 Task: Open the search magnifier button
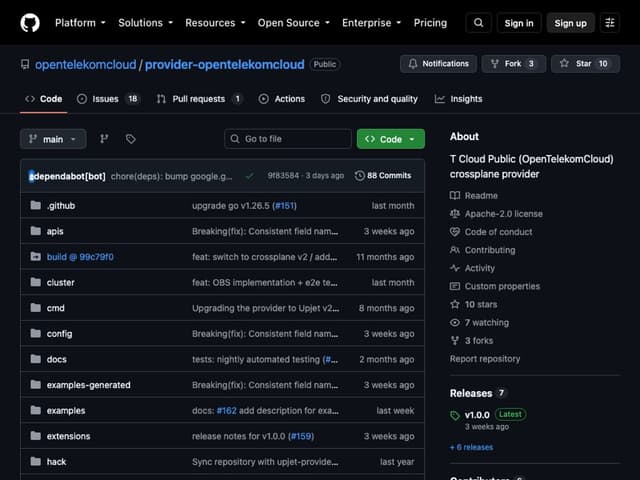point(478,23)
